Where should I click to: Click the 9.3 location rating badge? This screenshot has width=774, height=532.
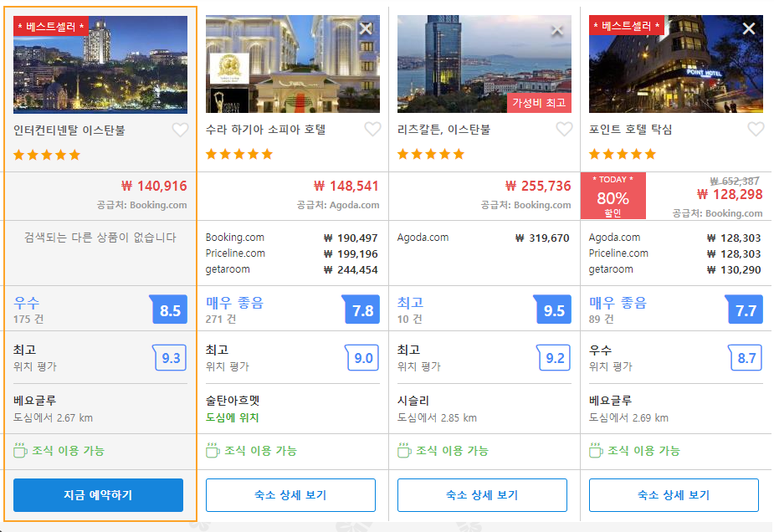coord(170,358)
